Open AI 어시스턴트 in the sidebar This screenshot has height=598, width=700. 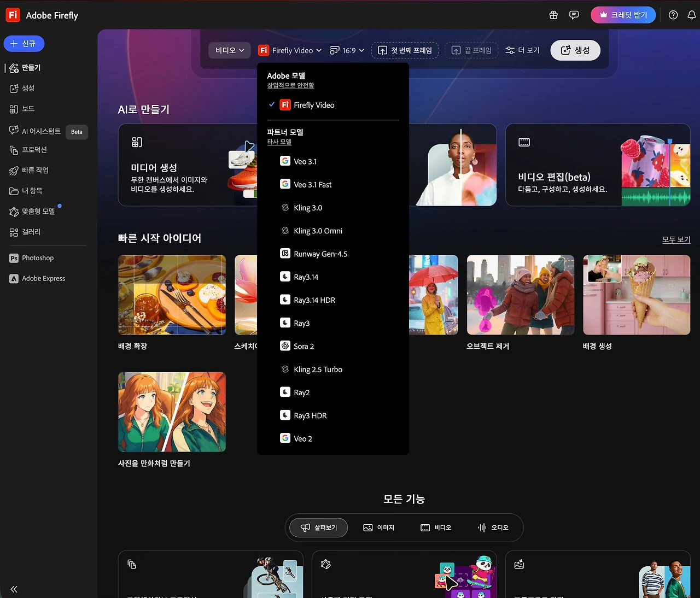[x=35, y=131]
